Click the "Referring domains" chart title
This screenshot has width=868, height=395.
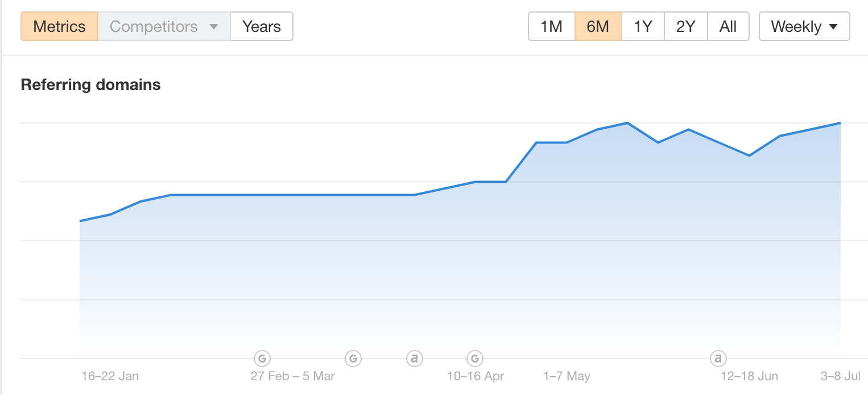click(90, 85)
